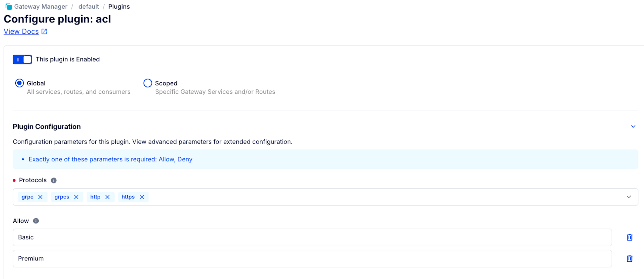Click the external link icon beside View Docs
644x279 pixels.
pyautogui.click(x=44, y=31)
